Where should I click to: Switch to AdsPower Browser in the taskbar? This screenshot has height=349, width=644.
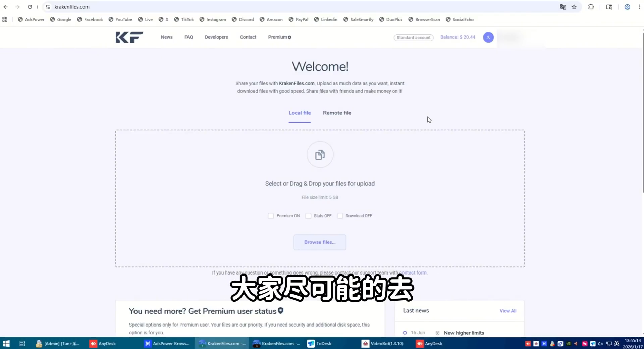point(167,343)
